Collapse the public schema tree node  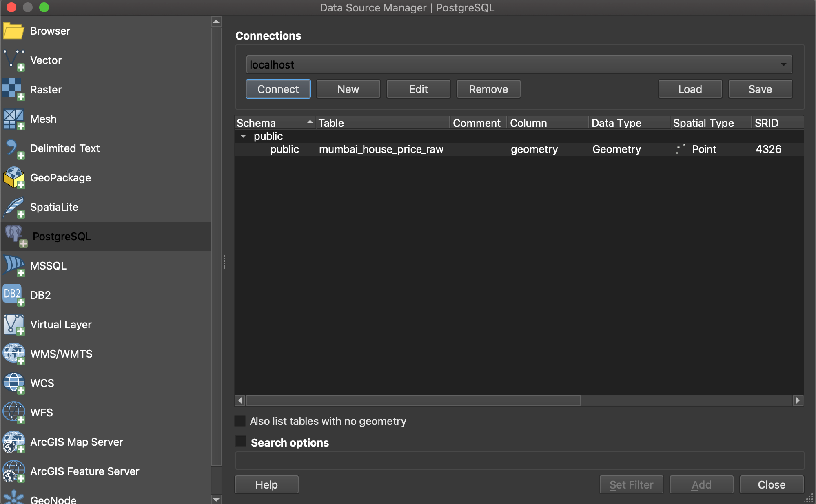[243, 136]
